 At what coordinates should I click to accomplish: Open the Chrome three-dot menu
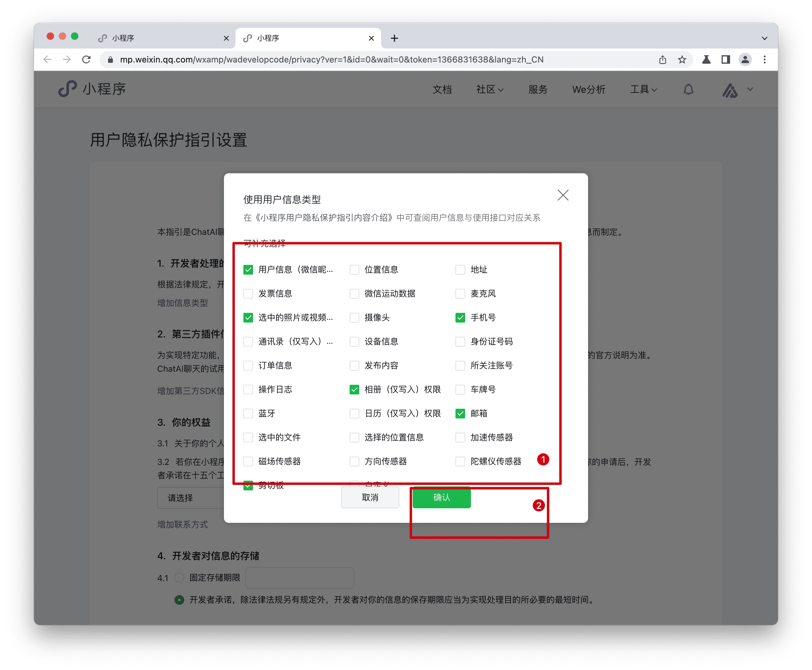click(765, 59)
